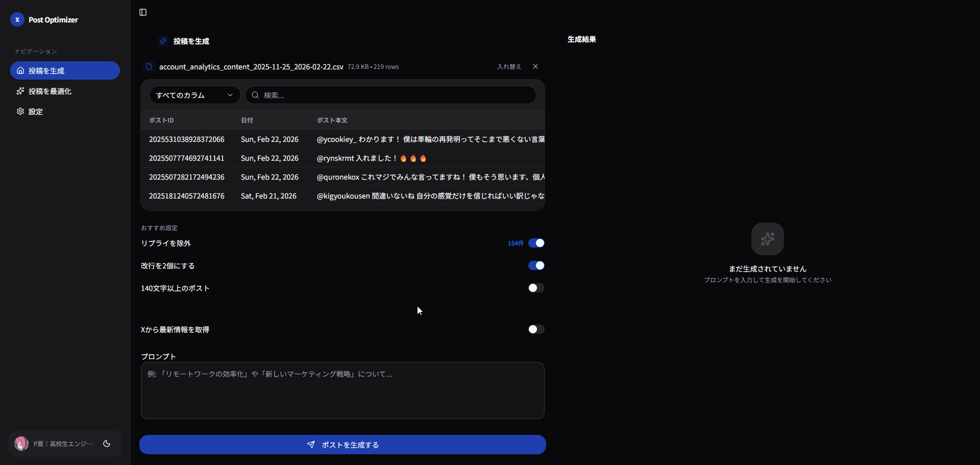Screen dimensions: 980x465
Task: Disable the リプライを除外 toggle
Action: (536, 243)
